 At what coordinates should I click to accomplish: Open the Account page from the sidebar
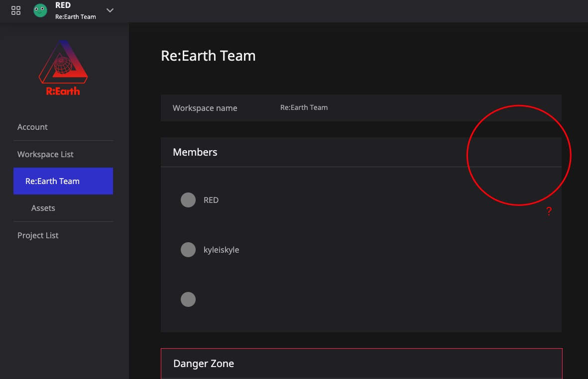(32, 127)
